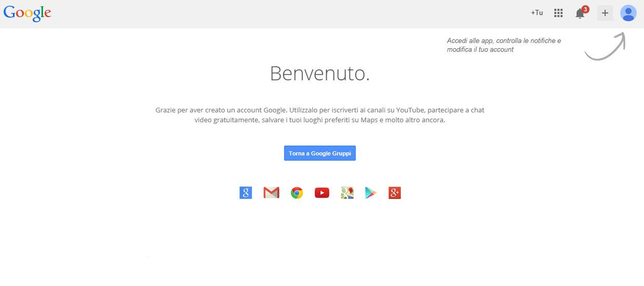Click the Accedi alle app hint text
The width and height of the screenshot is (644, 286).
point(504,45)
